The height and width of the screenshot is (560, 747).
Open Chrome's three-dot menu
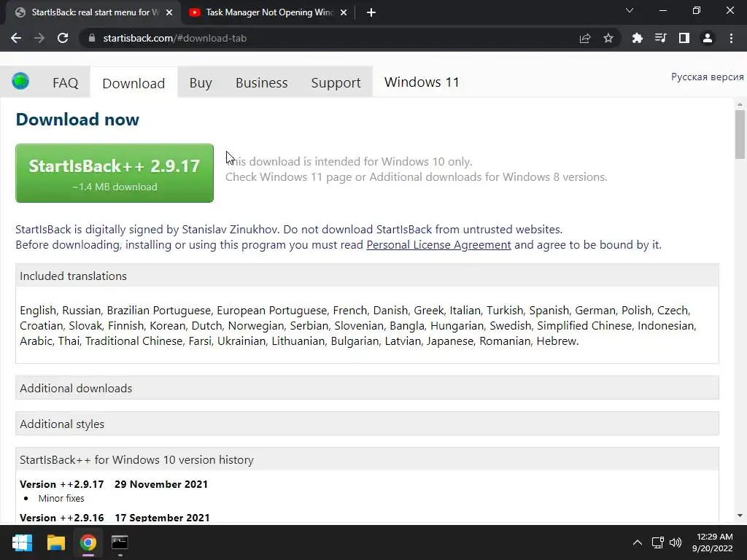tap(731, 38)
